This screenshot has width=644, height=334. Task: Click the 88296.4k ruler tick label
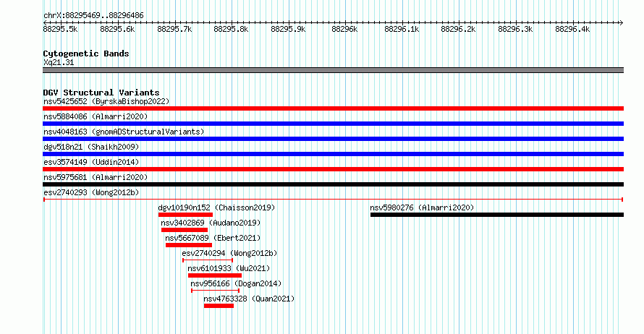pos(572,29)
